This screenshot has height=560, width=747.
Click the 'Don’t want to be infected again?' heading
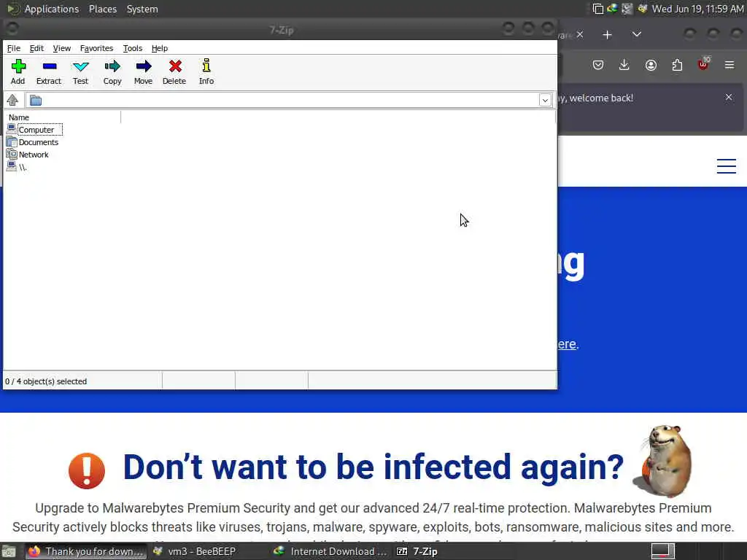pyautogui.click(x=373, y=467)
